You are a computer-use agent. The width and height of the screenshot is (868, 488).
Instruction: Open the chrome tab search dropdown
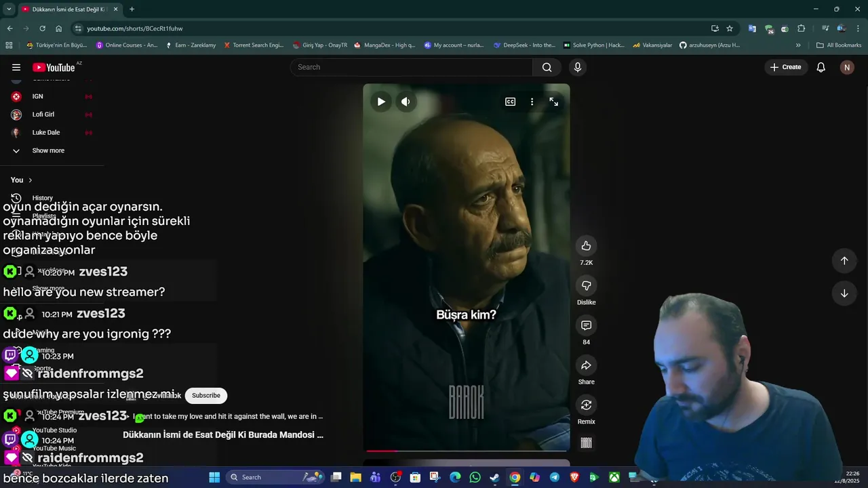9,9
